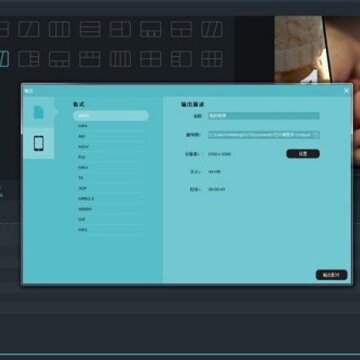Image resolution: width=360 pixels, height=360 pixels.
Task: Pick the two-by-two grid split layout
Action: click(151, 59)
